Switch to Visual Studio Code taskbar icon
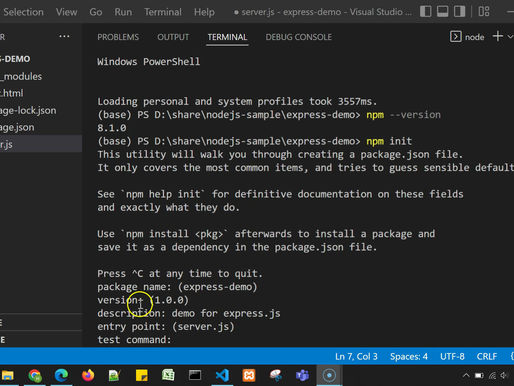 point(222,376)
